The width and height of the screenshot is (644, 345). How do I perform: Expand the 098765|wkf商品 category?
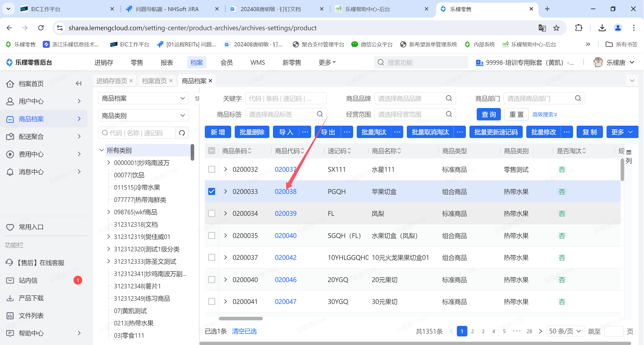(x=109, y=212)
